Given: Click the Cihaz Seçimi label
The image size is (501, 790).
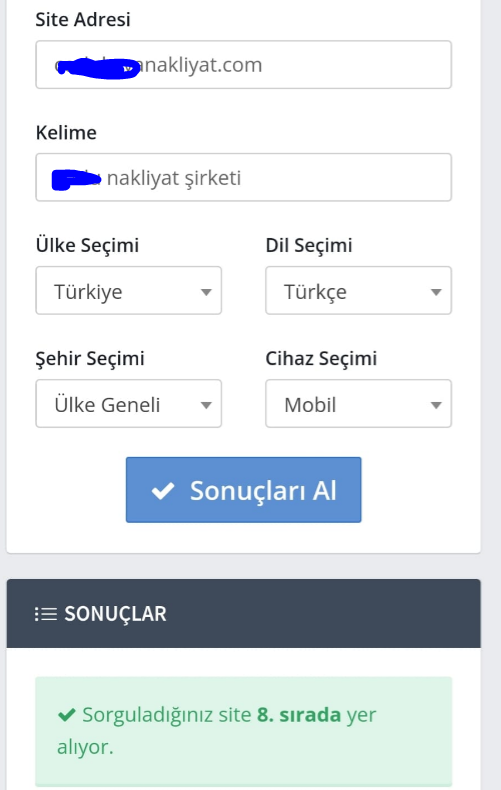Looking at the screenshot, I should pos(321,359).
